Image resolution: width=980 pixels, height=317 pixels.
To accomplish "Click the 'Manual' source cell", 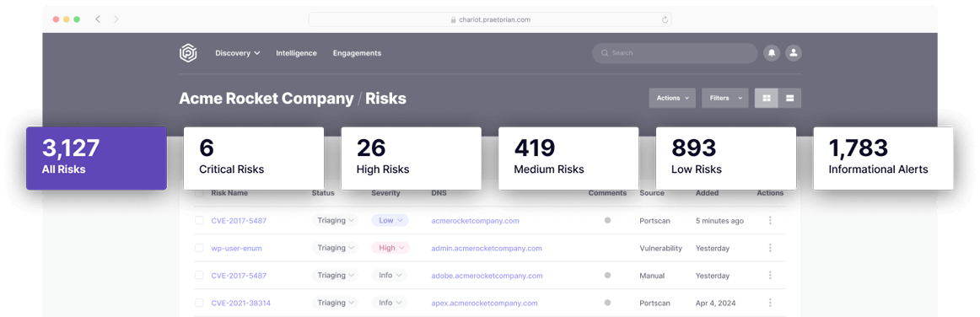I will [652, 276].
